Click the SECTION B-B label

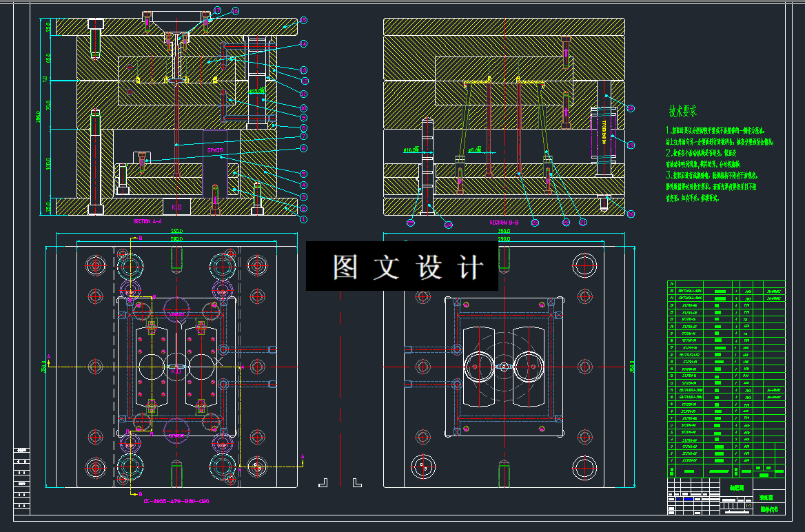[x=504, y=223]
